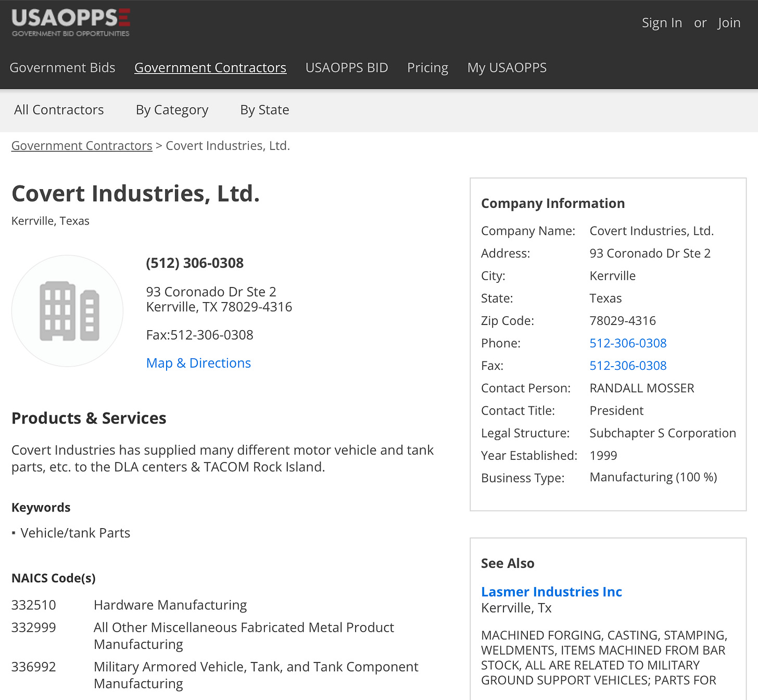Open USAOPPS BID menu item

(x=347, y=68)
